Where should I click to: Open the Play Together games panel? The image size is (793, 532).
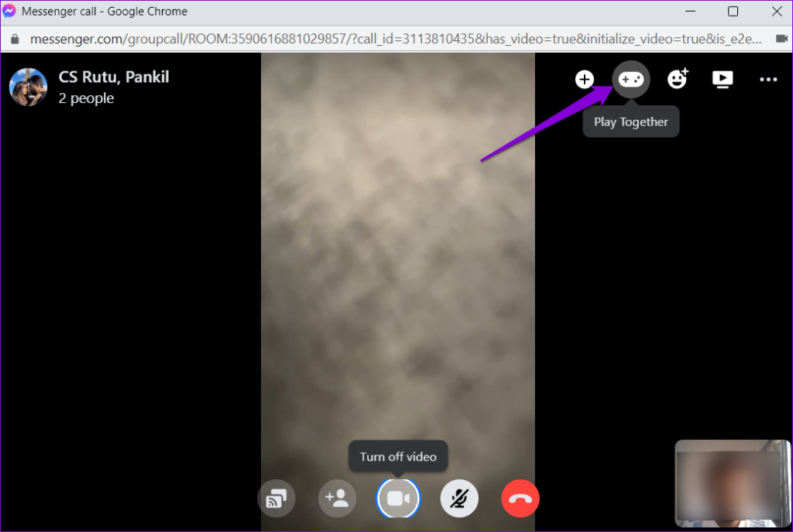[631, 79]
